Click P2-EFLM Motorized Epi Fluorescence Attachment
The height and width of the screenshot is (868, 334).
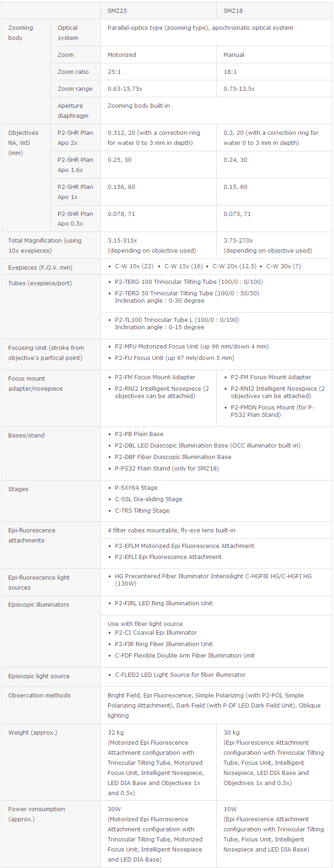point(184,546)
